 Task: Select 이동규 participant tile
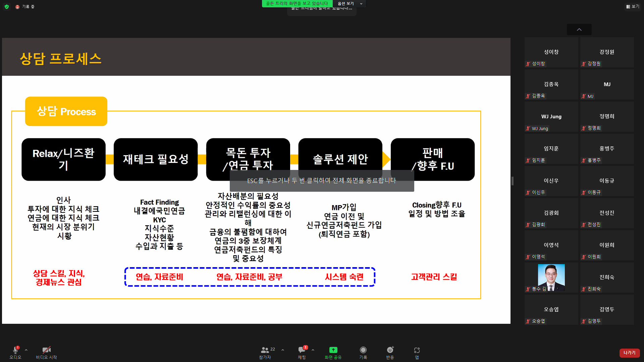(607, 181)
